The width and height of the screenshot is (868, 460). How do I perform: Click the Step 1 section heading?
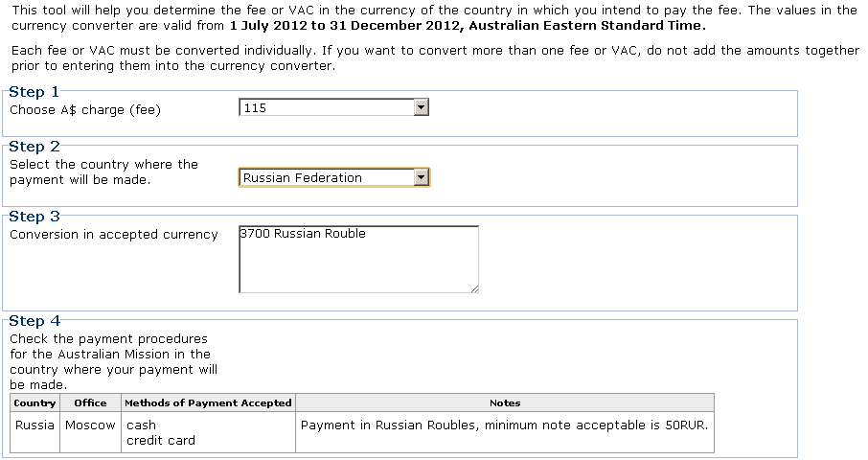pos(34,92)
